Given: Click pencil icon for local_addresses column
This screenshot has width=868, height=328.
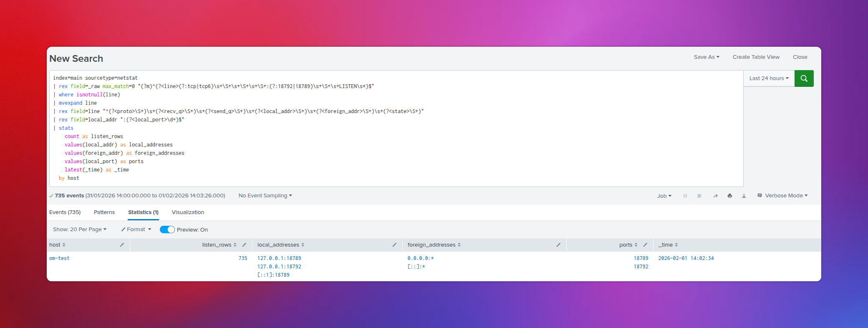Looking at the screenshot, I should click(394, 245).
